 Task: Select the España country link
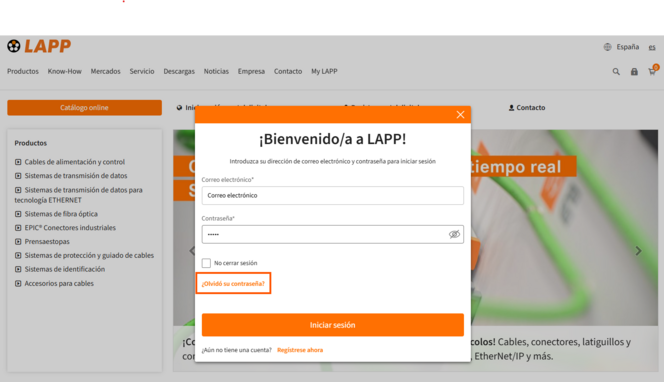tap(628, 47)
